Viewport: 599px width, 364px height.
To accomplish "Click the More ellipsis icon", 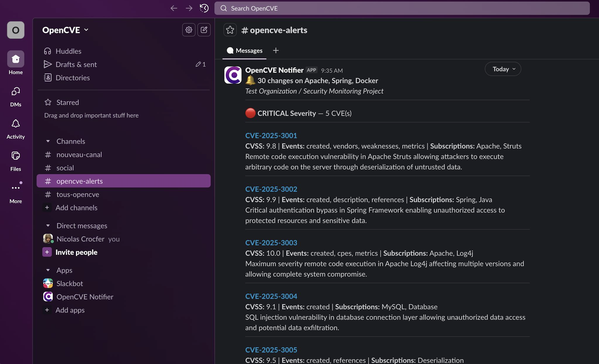I will [16, 188].
